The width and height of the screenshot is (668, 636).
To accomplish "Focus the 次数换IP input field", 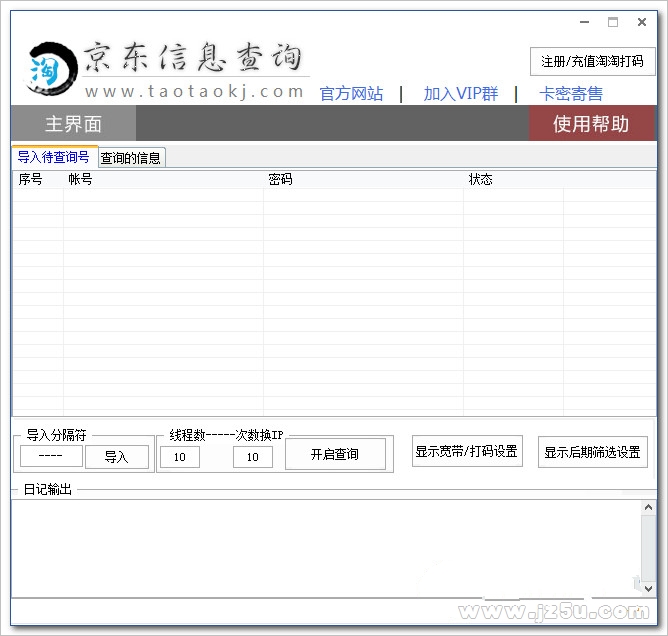I will coord(253,457).
